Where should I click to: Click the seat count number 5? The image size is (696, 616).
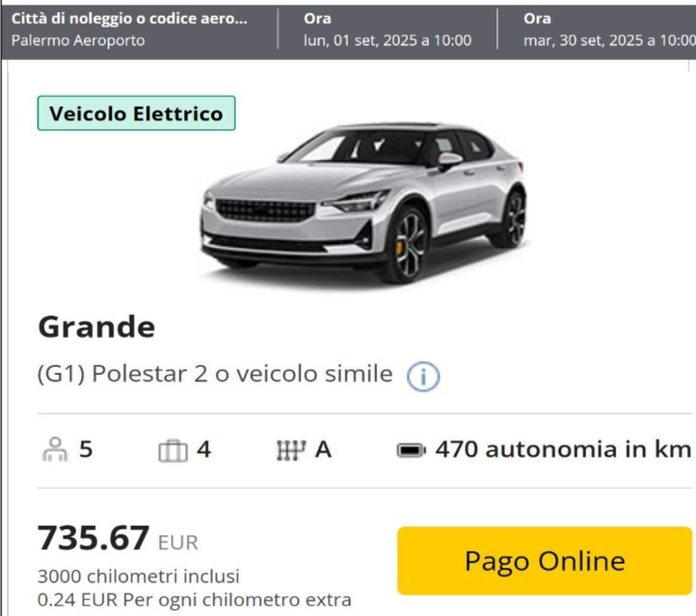click(86, 449)
